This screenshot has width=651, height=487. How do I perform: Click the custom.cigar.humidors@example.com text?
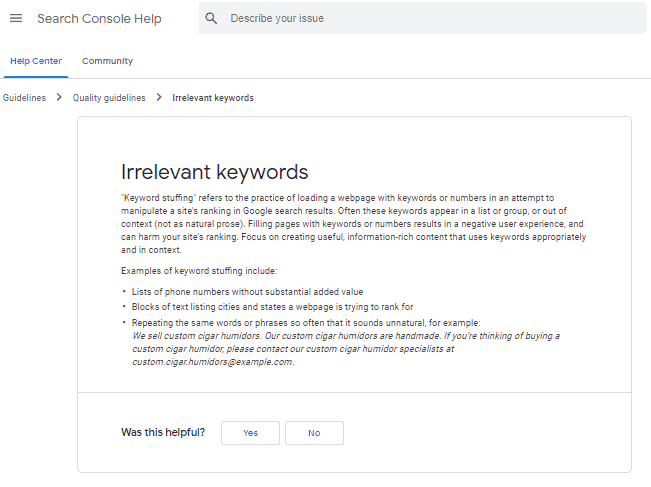213,362
